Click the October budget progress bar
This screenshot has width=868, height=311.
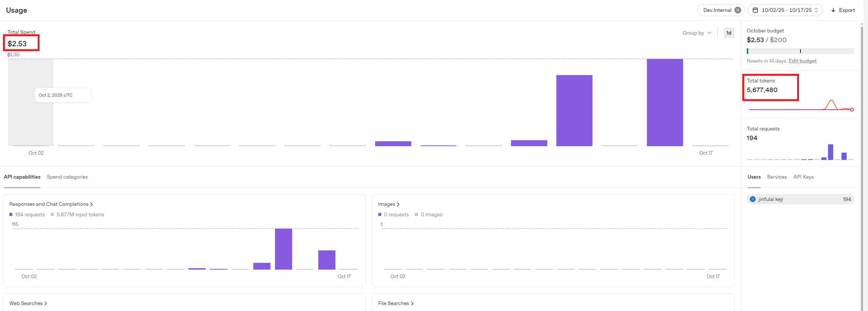(x=800, y=51)
